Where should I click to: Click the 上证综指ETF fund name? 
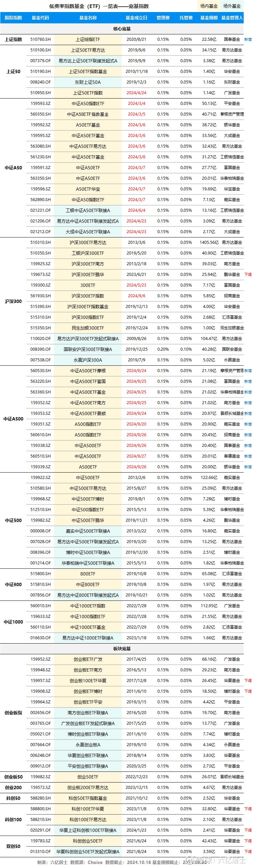tap(88, 39)
